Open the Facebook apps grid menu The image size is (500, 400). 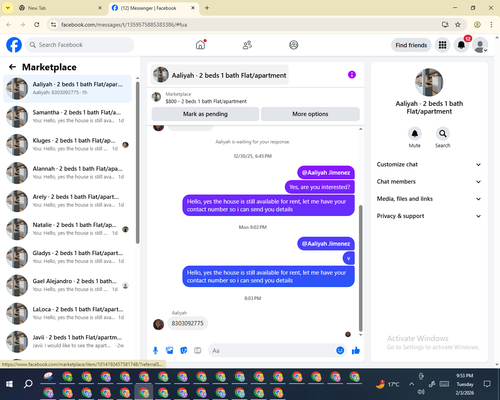[x=442, y=45]
